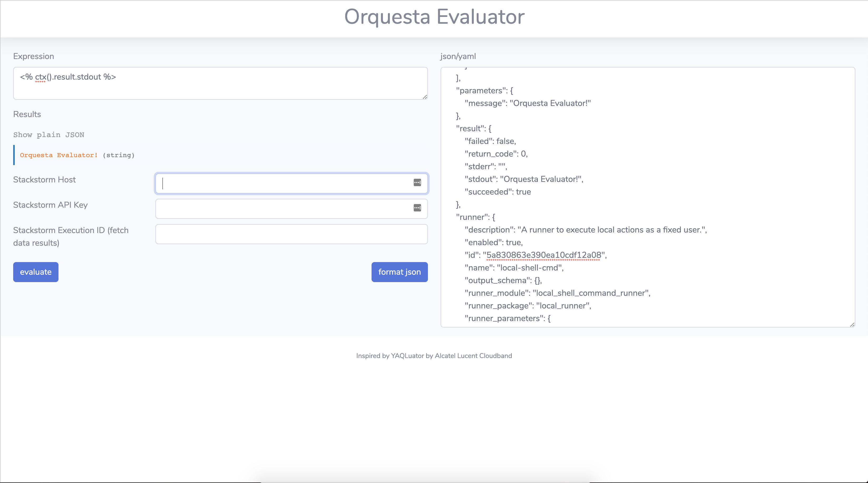Click password manager icon in API Key field
This screenshot has width=868, height=483.
click(x=417, y=208)
